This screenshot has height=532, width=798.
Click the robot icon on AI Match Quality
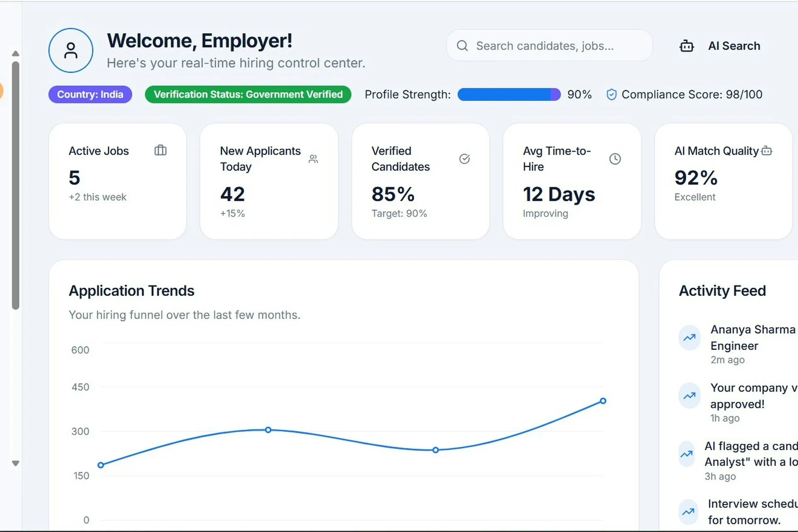(x=766, y=151)
